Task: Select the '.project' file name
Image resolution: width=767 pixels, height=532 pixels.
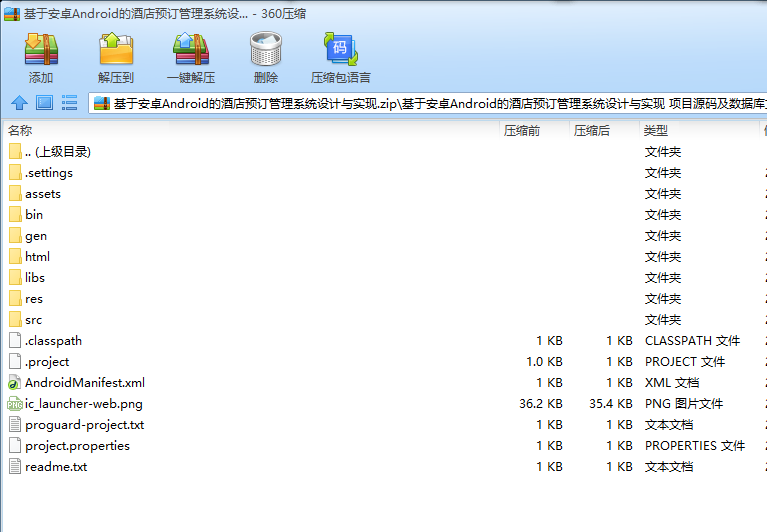Action: point(47,362)
